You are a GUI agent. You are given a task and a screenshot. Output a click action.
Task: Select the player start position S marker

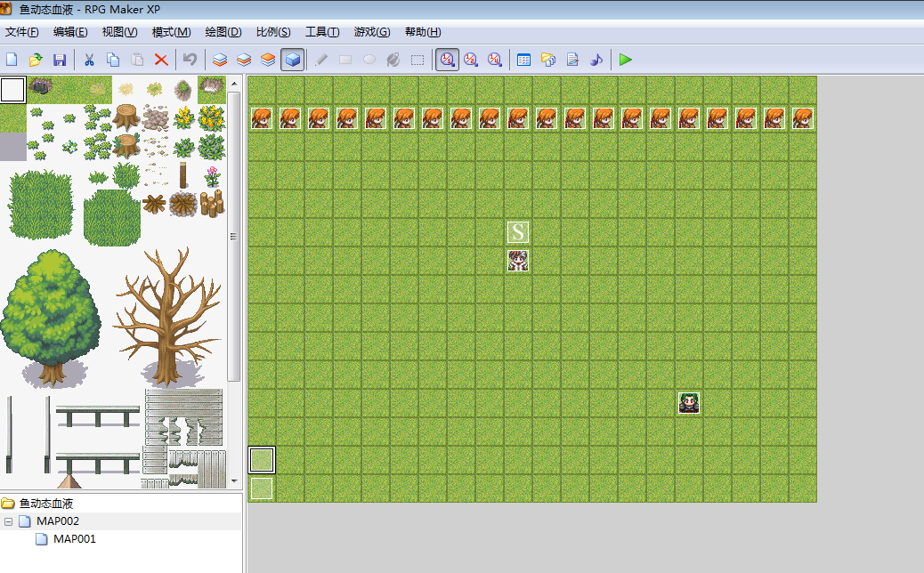tap(518, 232)
